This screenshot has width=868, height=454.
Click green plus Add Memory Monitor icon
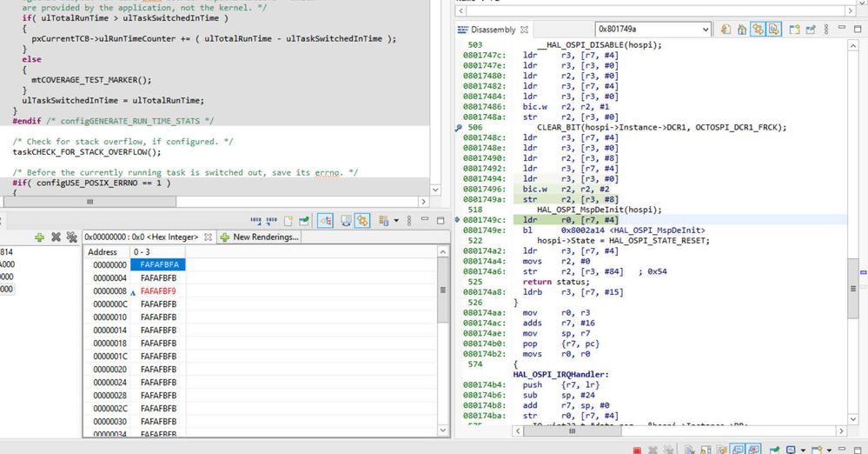click(x=39, y=237)
